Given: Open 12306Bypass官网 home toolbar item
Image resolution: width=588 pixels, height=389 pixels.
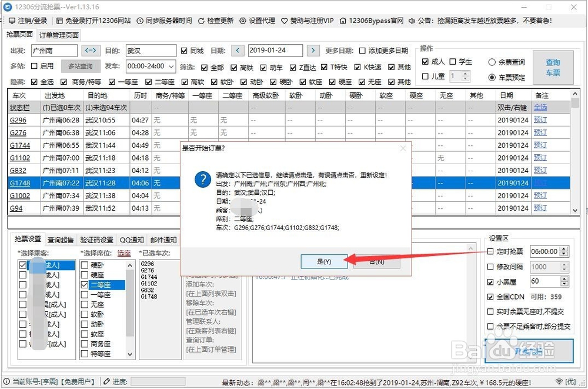Looking at the screenshot, I should [372, 21].
